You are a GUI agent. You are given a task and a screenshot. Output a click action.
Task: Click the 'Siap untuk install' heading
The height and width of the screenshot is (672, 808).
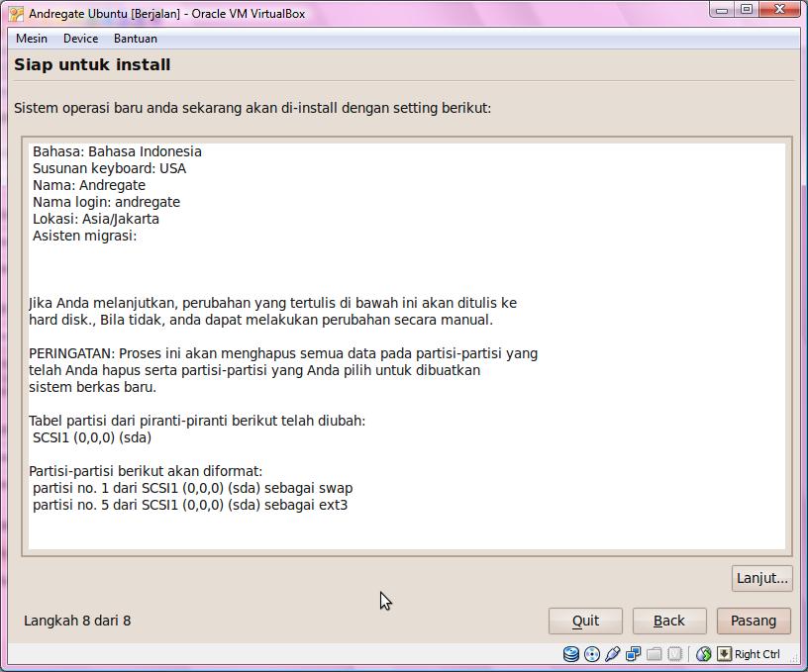click(x=92, y=65)
